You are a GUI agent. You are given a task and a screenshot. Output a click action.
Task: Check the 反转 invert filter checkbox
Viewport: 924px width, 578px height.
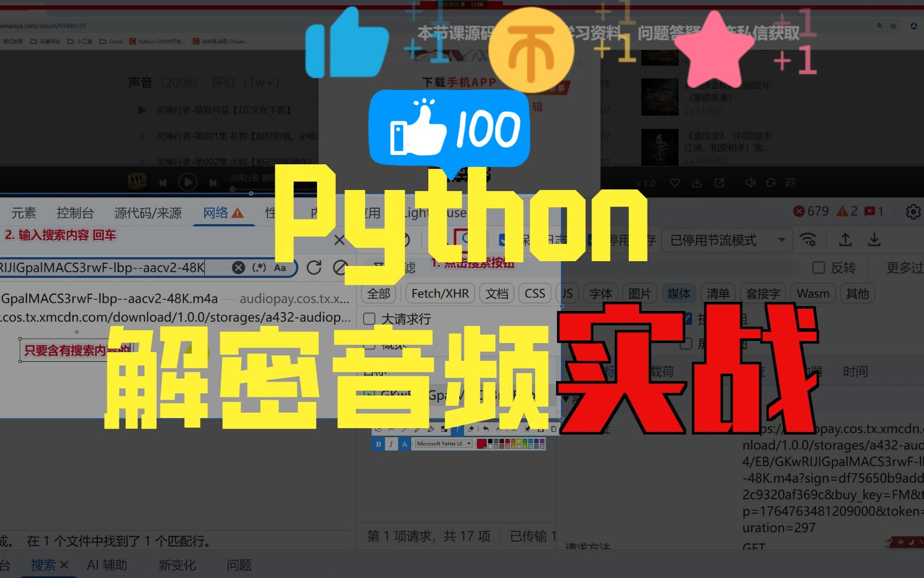[818, 268]
